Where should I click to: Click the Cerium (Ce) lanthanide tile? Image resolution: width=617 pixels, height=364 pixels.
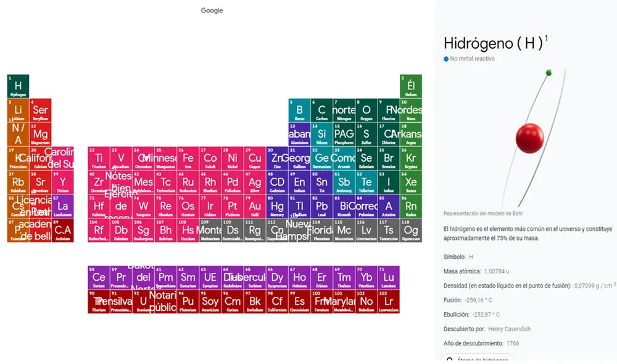[x=99, y=278]
